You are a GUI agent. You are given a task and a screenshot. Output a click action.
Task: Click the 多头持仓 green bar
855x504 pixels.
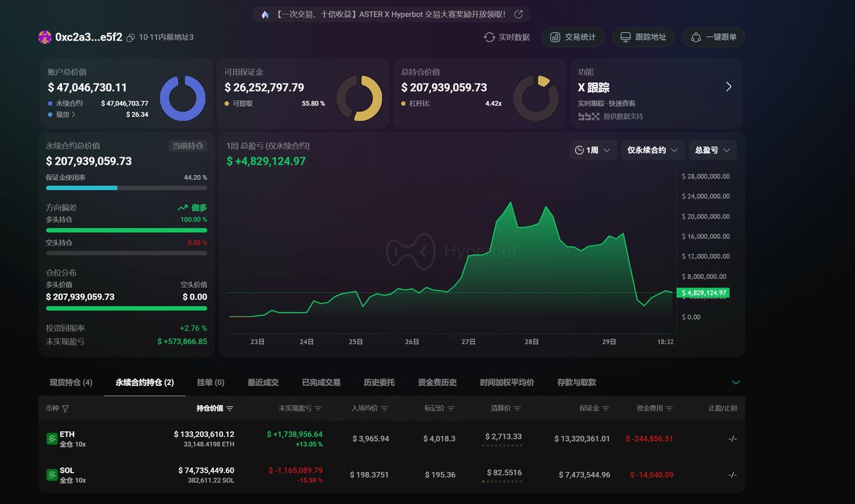point(127,230)
